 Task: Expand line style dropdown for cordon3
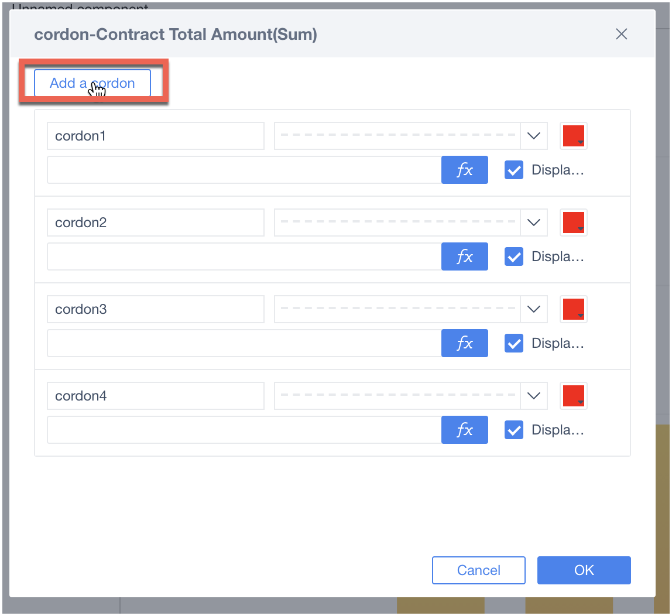[x=533, y=309]
